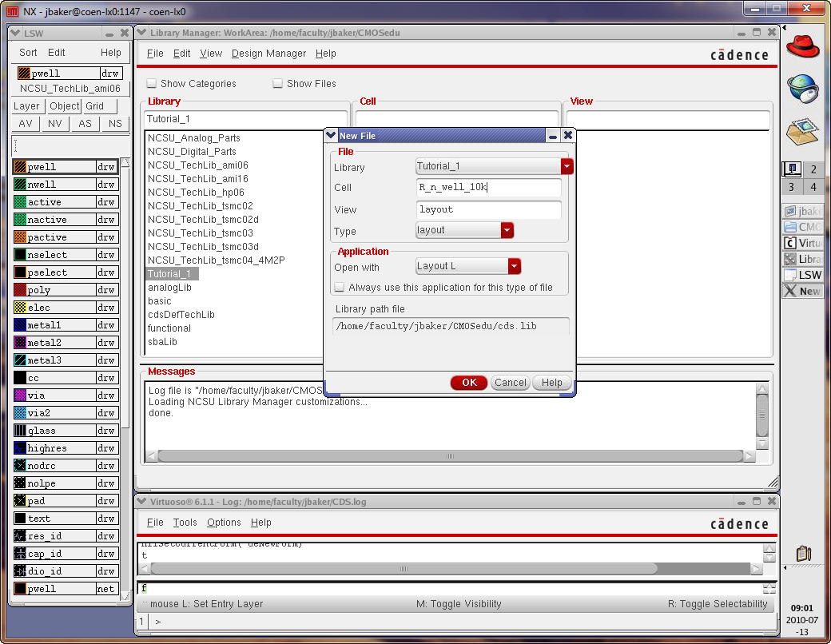Choose the active layer in LSW
The height and width of the screenshot is (644, 831).
[x=66, y=202]
